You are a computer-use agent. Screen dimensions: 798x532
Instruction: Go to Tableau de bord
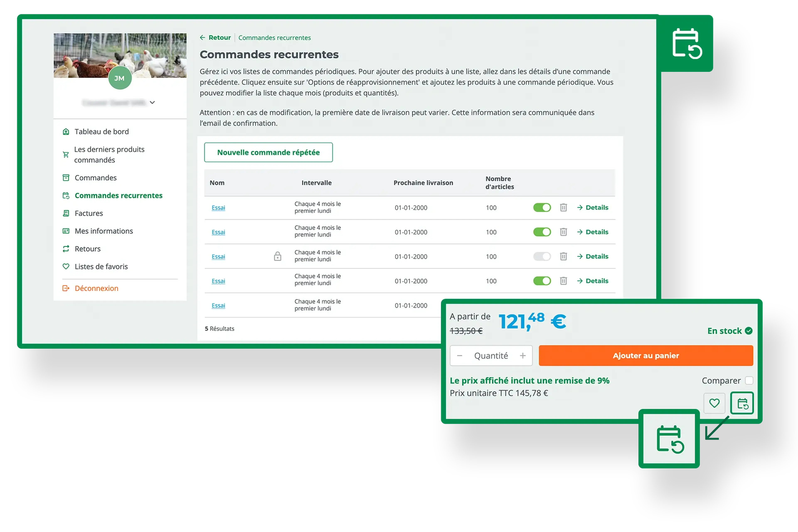click(x=101, y=131)
